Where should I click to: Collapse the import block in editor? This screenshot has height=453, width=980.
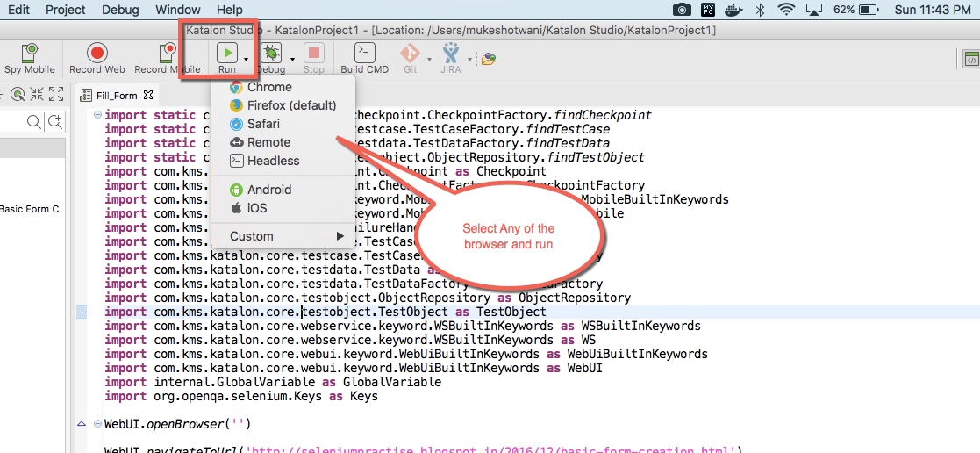pos(96,116)
